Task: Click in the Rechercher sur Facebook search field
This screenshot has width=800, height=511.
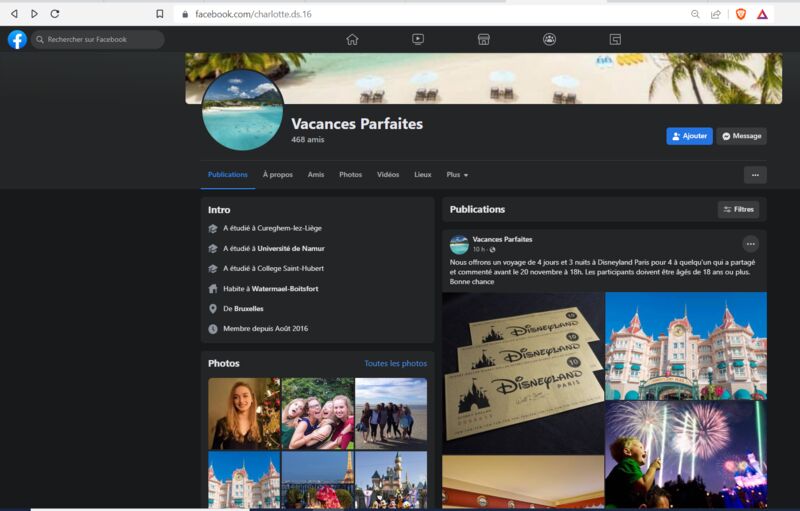Action: point(97,39)
